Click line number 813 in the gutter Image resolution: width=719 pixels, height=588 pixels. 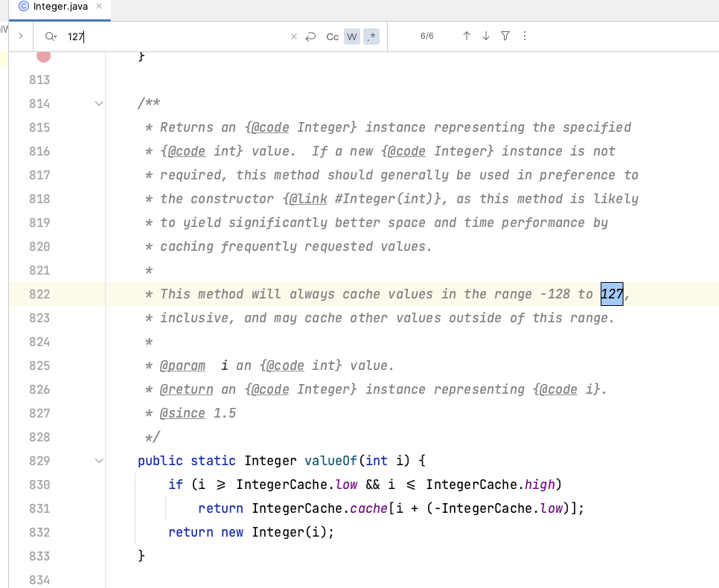point(39,80)
